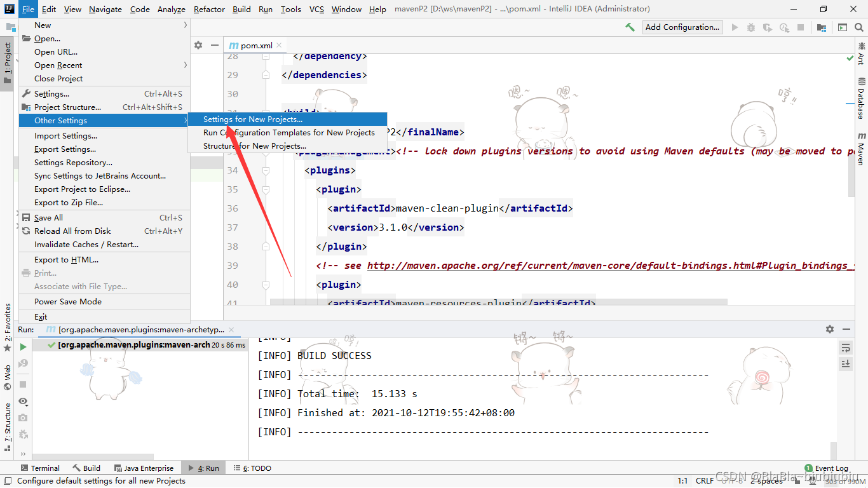Open the VCS menu

(316, 9)
